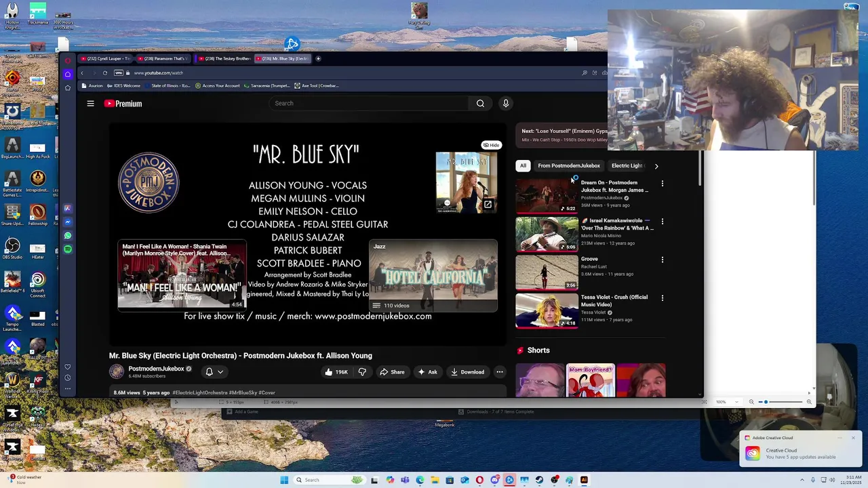Click the Next: Lose Yourself autoplay card

(x=562, y=135)
